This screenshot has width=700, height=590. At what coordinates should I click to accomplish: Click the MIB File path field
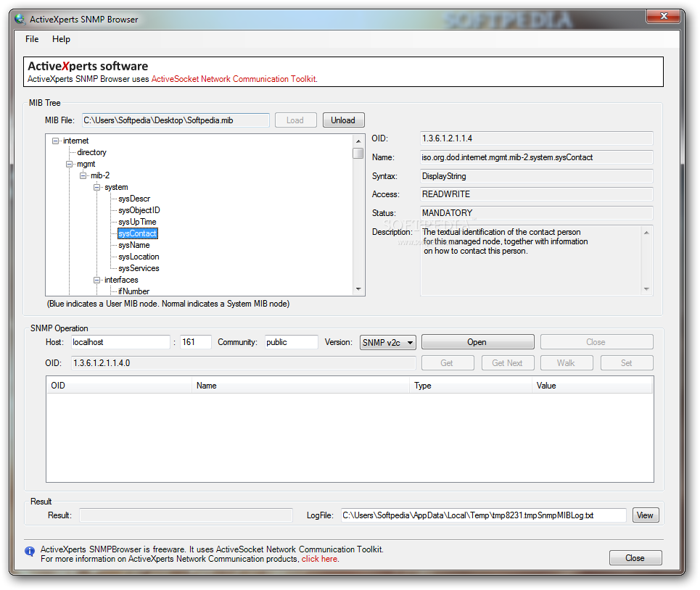click(x=176, y=120)
